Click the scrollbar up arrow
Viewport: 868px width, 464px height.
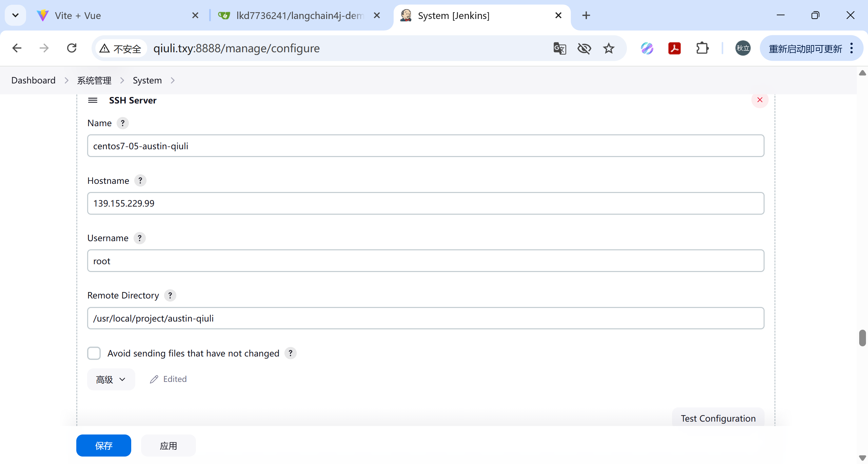coord(863,73)
